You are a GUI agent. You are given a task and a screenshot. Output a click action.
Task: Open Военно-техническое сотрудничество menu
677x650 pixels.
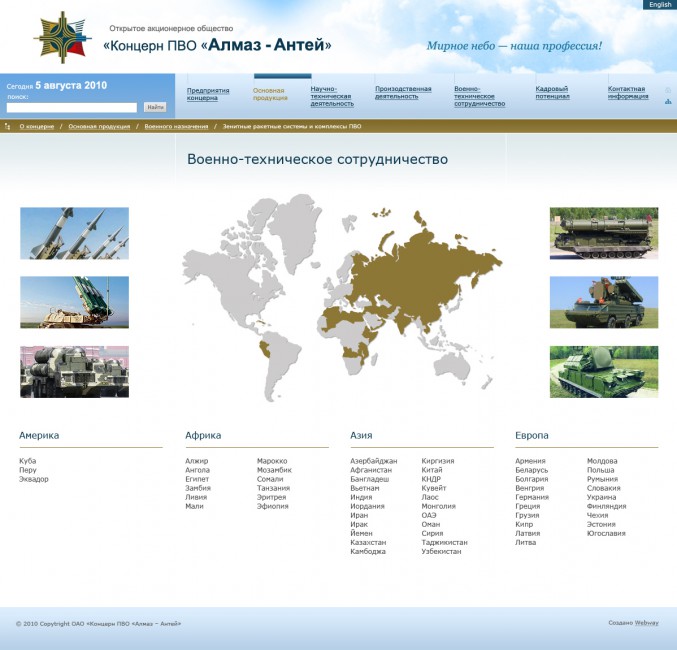pos(479,96)
